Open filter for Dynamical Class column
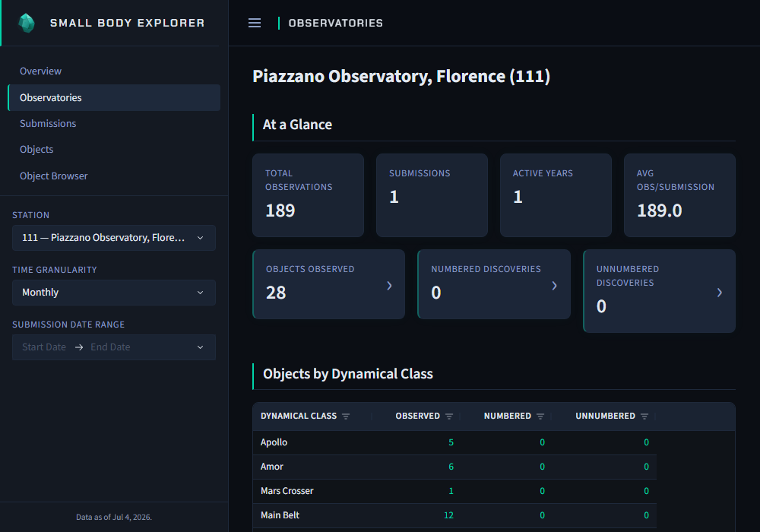 pos(346,416)
